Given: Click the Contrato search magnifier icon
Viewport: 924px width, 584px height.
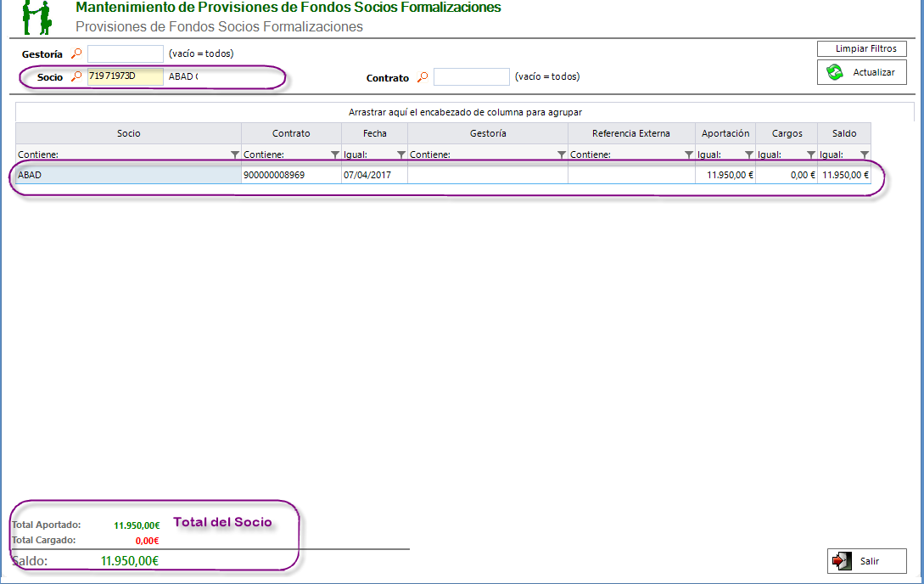Looking at the screenshot, I should (422, 76).
